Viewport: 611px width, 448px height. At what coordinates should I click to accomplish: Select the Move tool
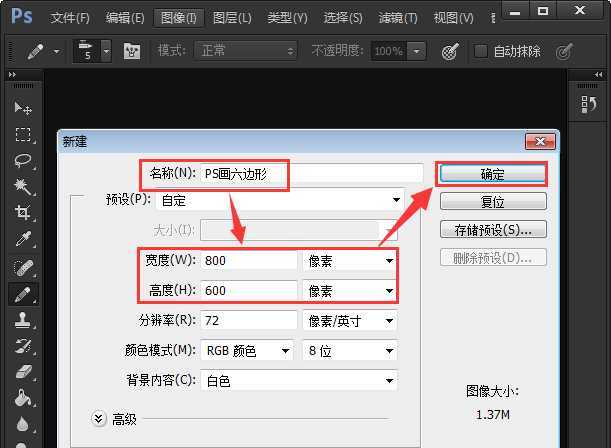pos(23,108)
